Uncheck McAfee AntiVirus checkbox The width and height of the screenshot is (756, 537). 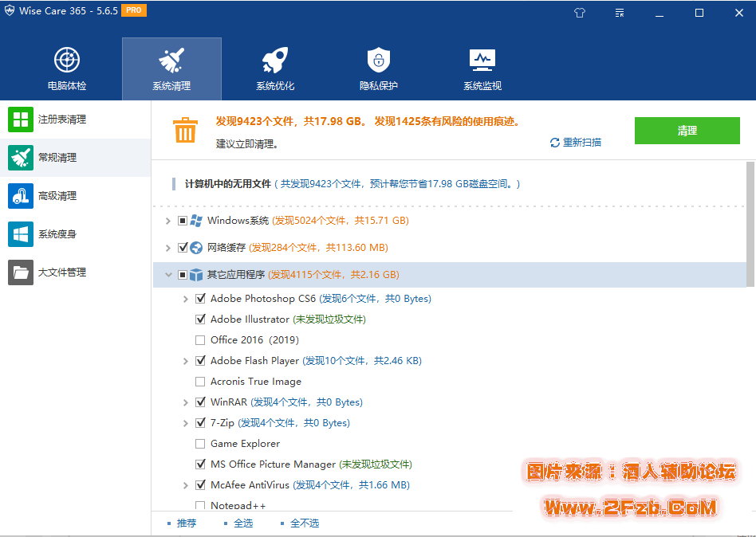200,485
